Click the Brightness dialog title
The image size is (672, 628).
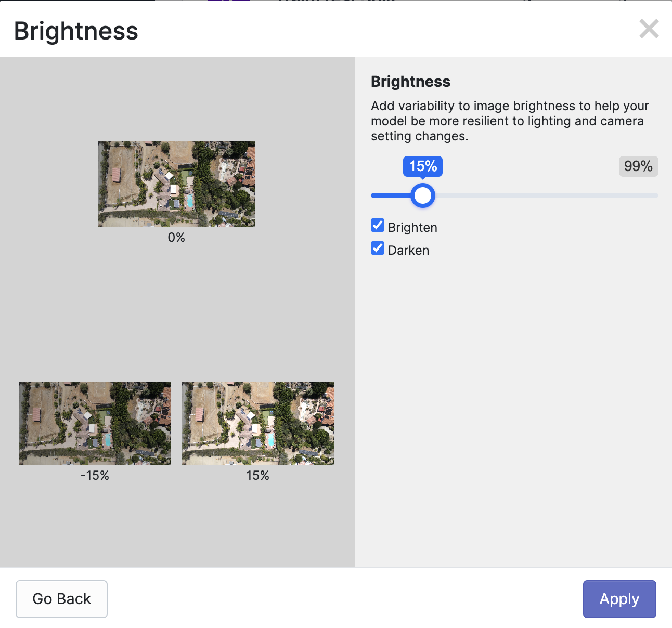coord(76,31)
